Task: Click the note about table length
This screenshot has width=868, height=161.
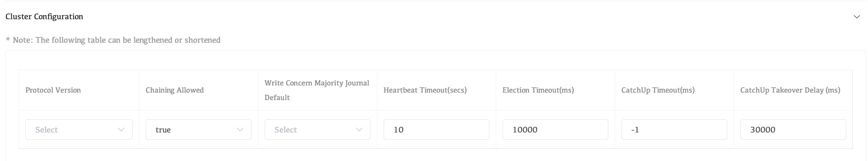Action: pyautogui.click(x=113, y=40)
